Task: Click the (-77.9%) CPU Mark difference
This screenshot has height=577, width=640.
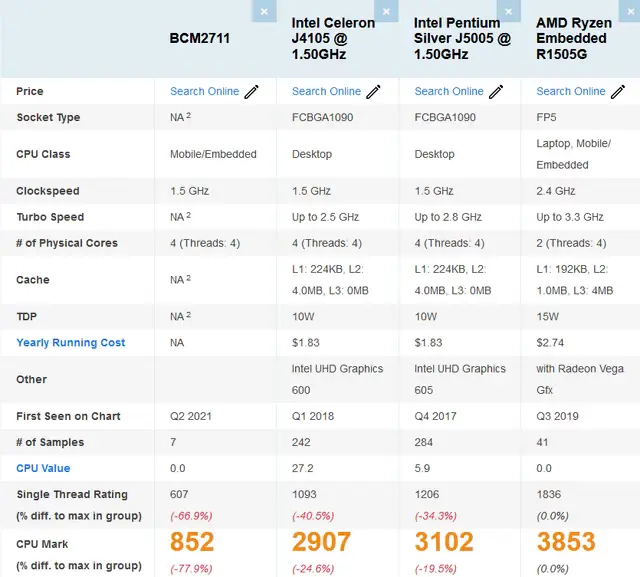Action: pos(191,569)
